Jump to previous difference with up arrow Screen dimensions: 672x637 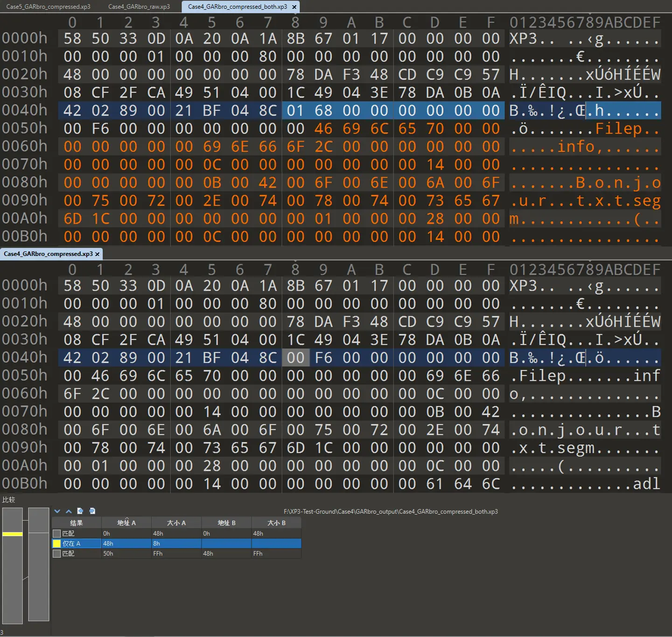pyautogui.click(x=69, y=511)
